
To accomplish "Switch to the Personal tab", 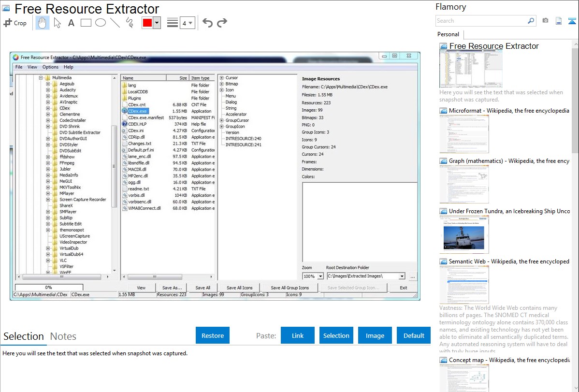I will (449, 34).
